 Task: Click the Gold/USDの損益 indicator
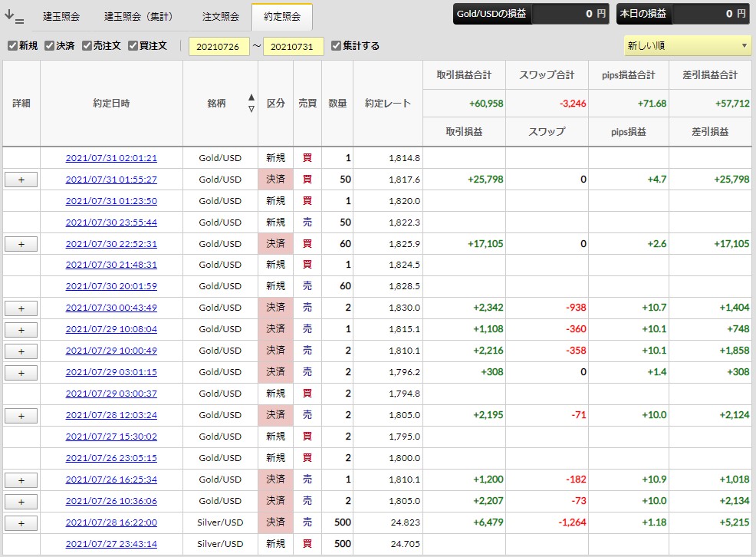click(x=531, y=14)
